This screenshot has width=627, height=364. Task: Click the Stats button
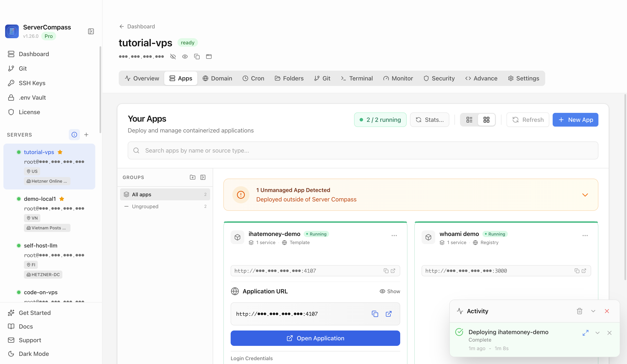[429, 120]
